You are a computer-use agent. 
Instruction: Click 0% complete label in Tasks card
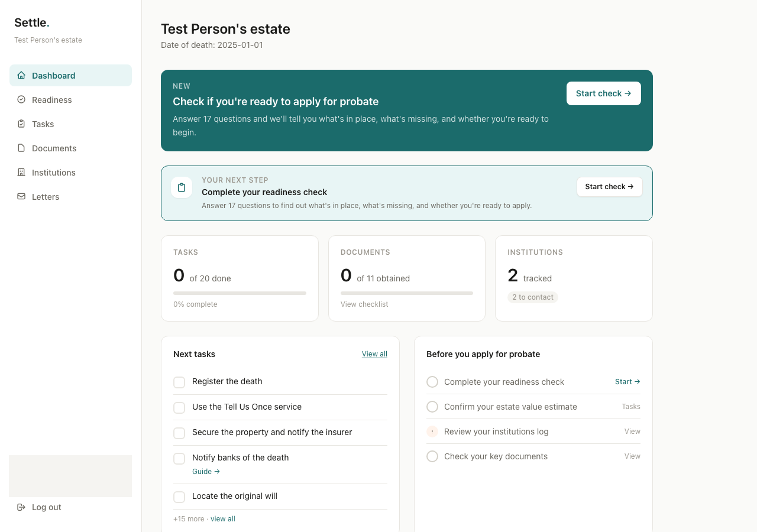click(195, 304)
